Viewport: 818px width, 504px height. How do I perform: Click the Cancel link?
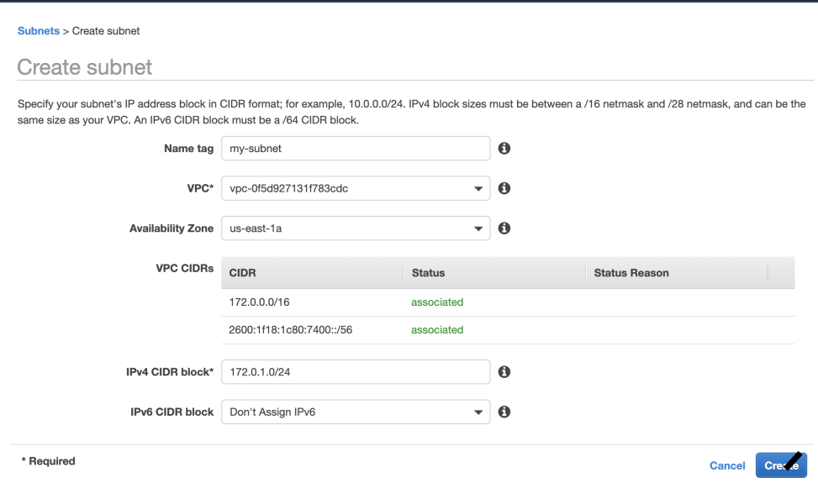click(x=727, y=465)
